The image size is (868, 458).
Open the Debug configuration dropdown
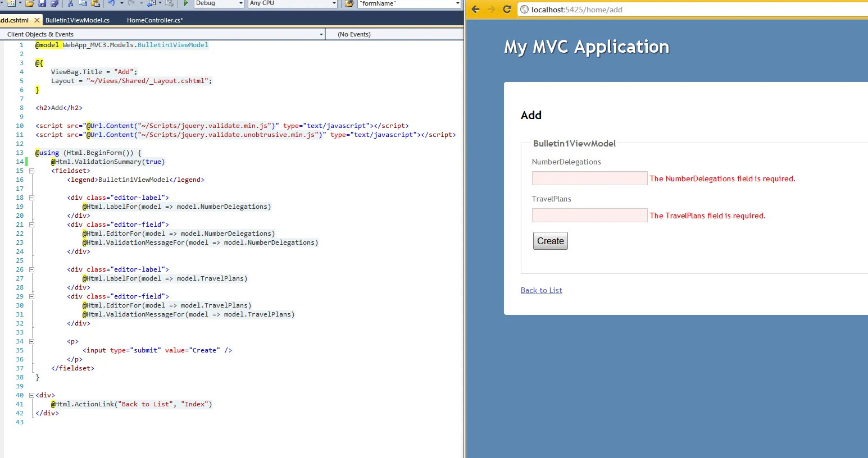click(x=219, y=3)
